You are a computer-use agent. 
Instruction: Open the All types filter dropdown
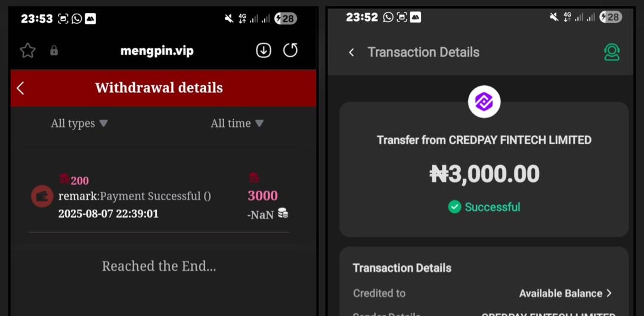pos(79,123)
